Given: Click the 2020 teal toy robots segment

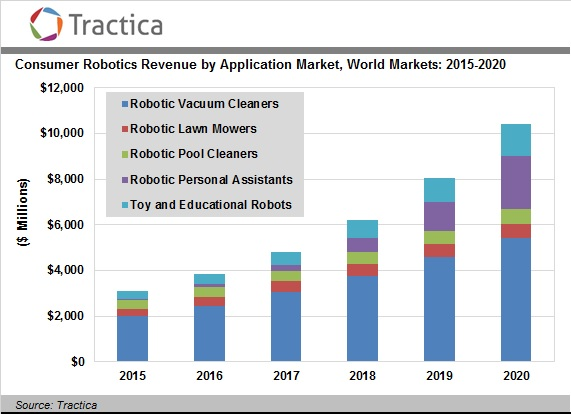Looking at the screenshot, I should [x=516, y=140].
